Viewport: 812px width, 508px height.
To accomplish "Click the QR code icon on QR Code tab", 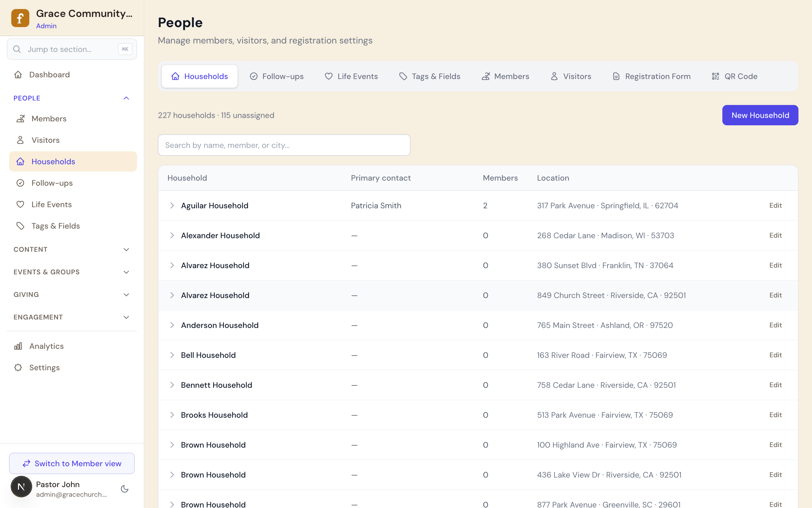I will (716, 76).
